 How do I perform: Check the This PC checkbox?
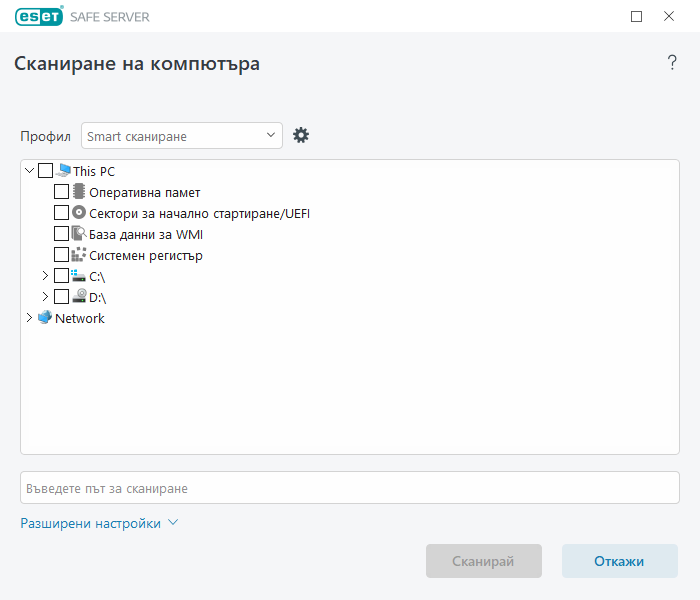click(x=46, y=171)
